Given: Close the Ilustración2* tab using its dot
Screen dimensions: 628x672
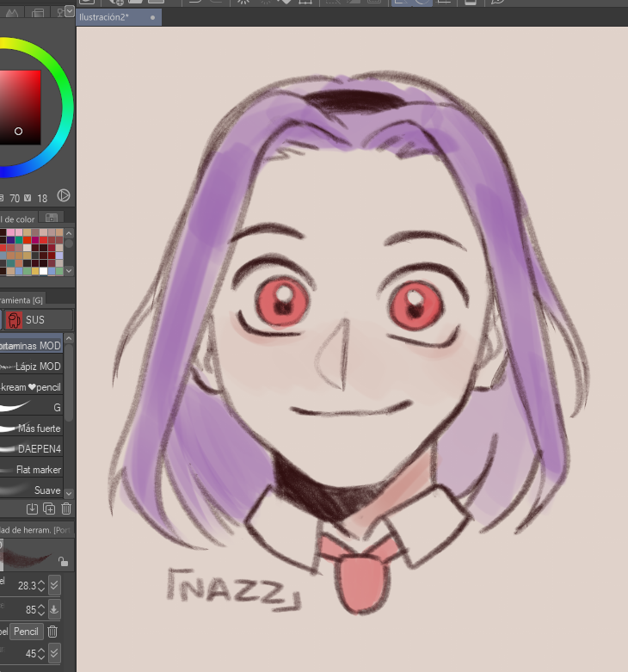Looking at the screenshot, I should 152,17.
